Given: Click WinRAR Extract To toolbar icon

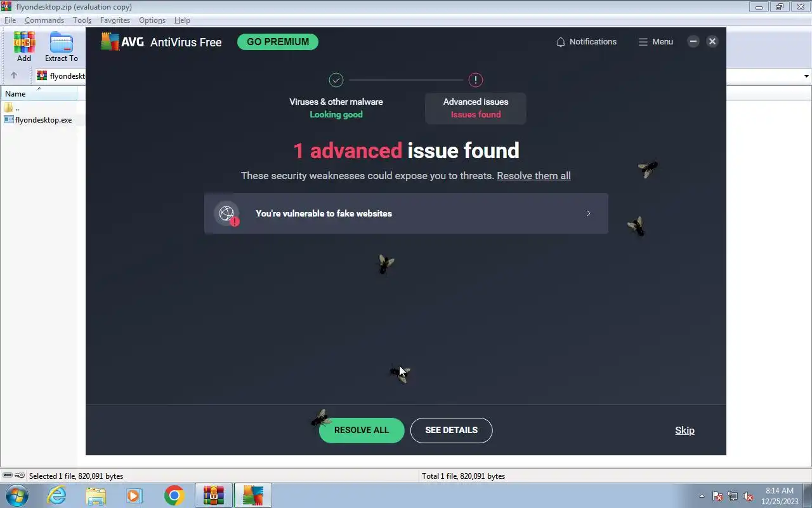Looking at the screenshot, I should click(62, 47).
